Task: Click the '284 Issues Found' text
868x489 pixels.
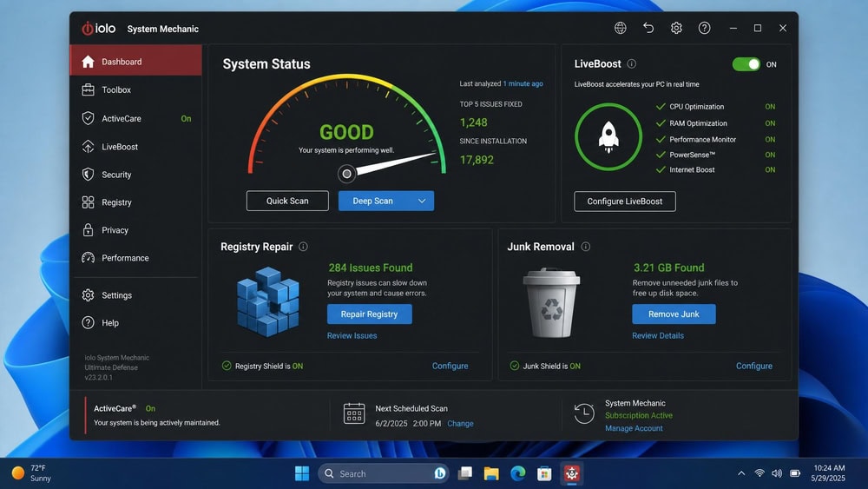Action: click(371, 268)
